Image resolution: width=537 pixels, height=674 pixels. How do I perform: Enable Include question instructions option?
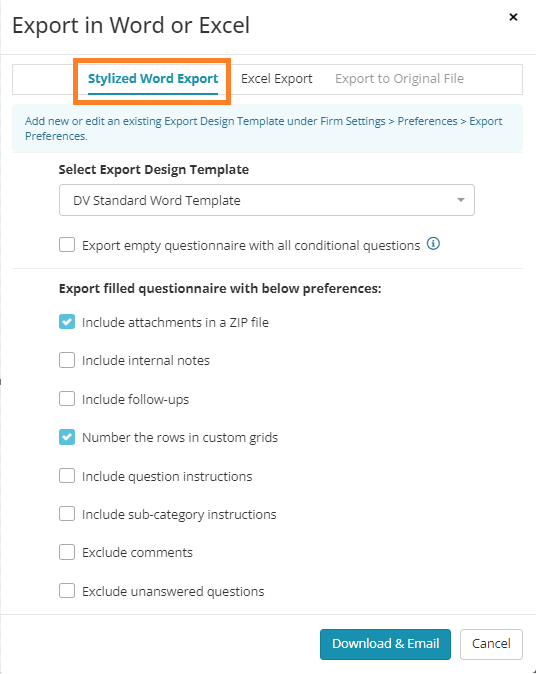pyautogui.click(x=67, y=476)
